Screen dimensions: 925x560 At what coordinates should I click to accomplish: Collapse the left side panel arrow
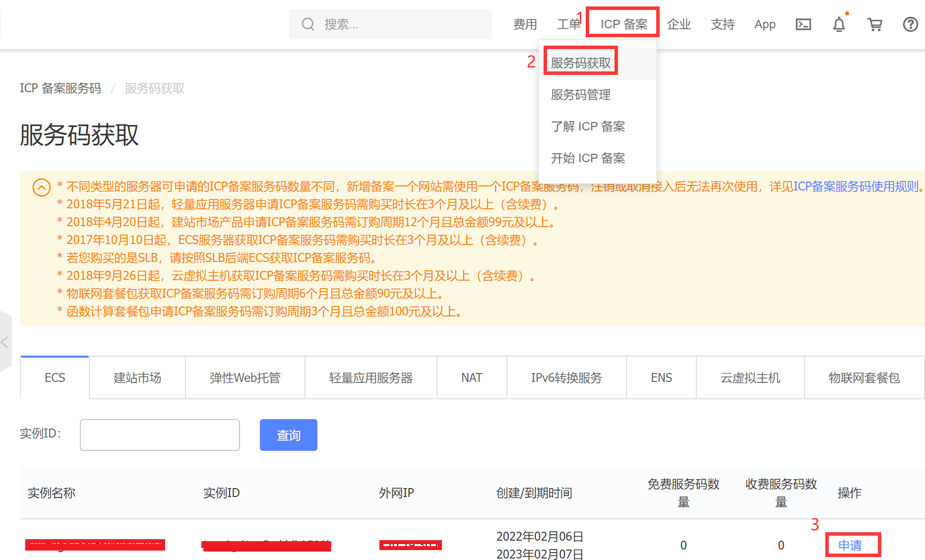[x=3, y=342]
